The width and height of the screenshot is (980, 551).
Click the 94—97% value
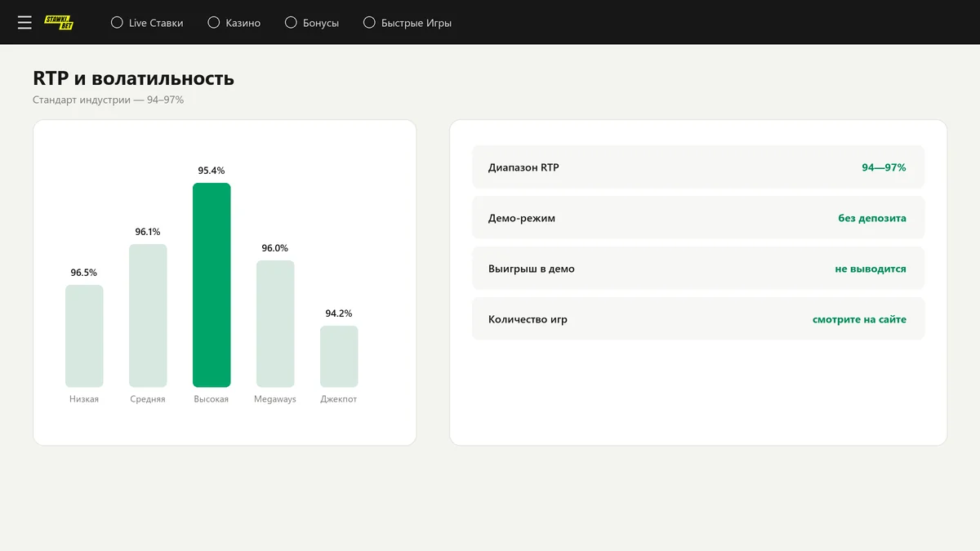[884, 167]
